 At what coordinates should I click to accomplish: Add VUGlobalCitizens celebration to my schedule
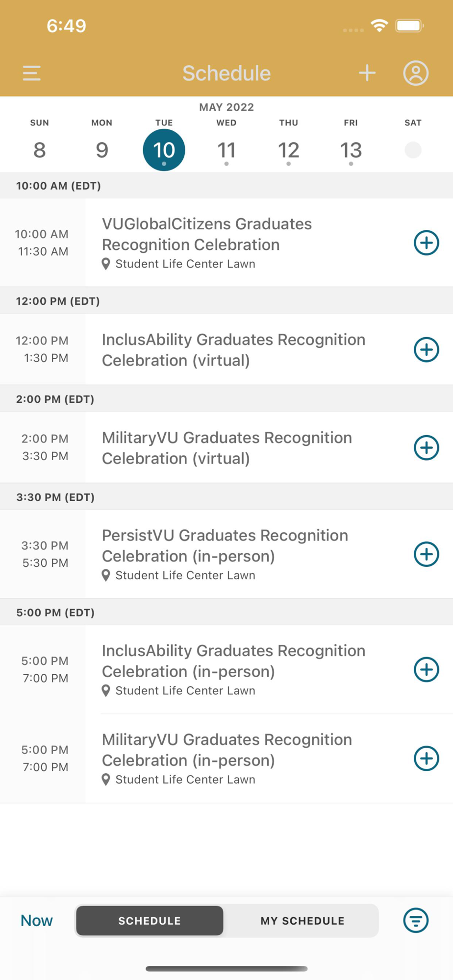click(426, 243)
